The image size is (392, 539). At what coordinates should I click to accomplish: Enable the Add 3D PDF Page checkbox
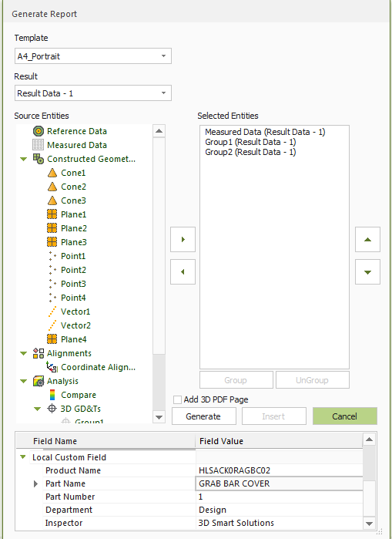tap(177, 399)
